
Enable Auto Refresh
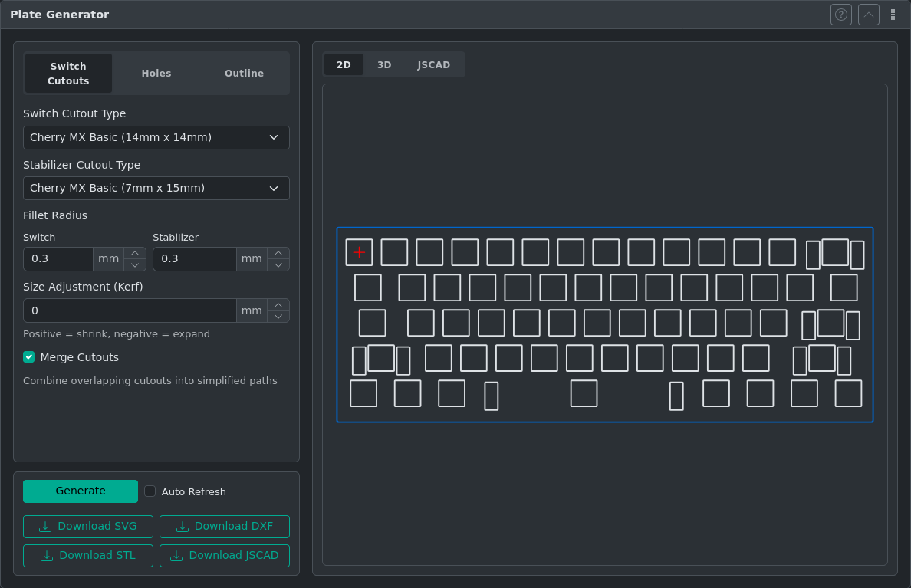pos(150,491)
